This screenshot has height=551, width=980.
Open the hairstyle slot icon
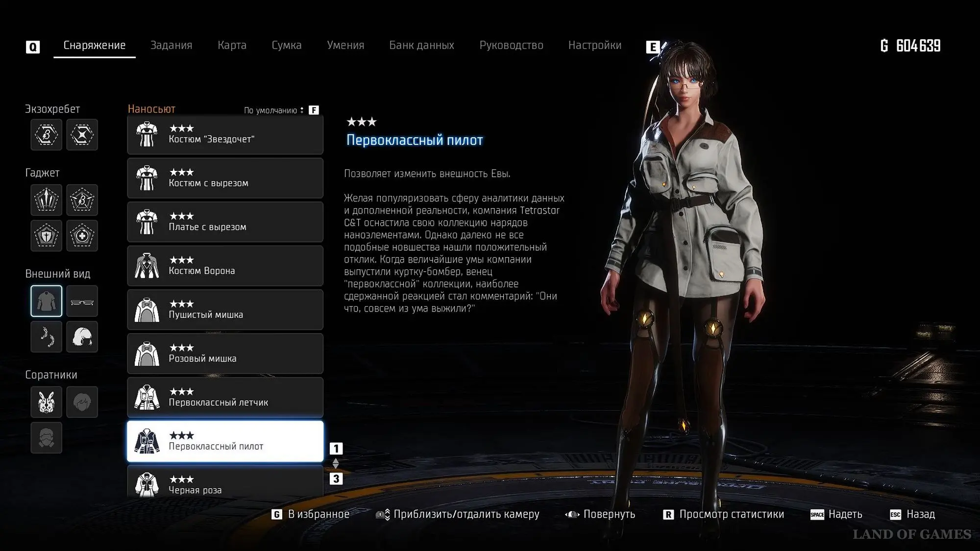(82, 337)
